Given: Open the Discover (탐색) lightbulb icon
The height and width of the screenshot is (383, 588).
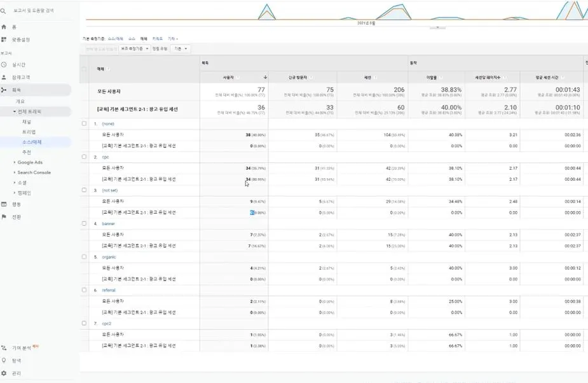Looking at the screenshot, I should click(4, 361).
